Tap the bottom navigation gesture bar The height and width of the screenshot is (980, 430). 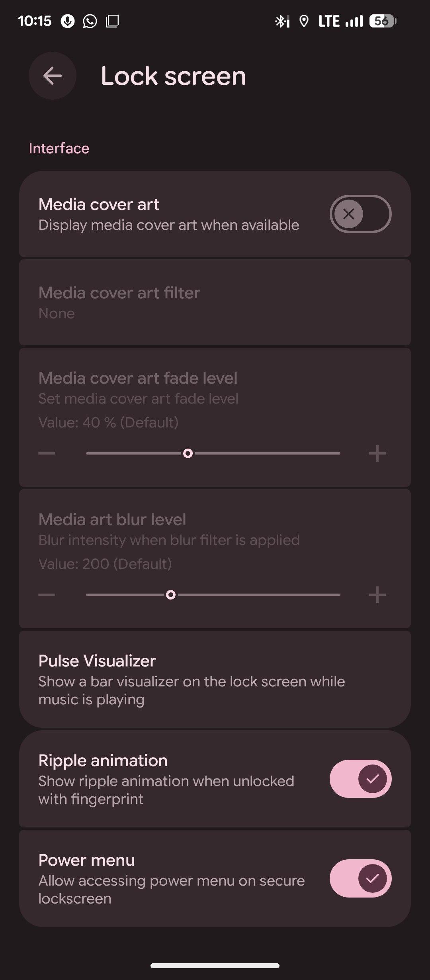[x=215, y=965]
